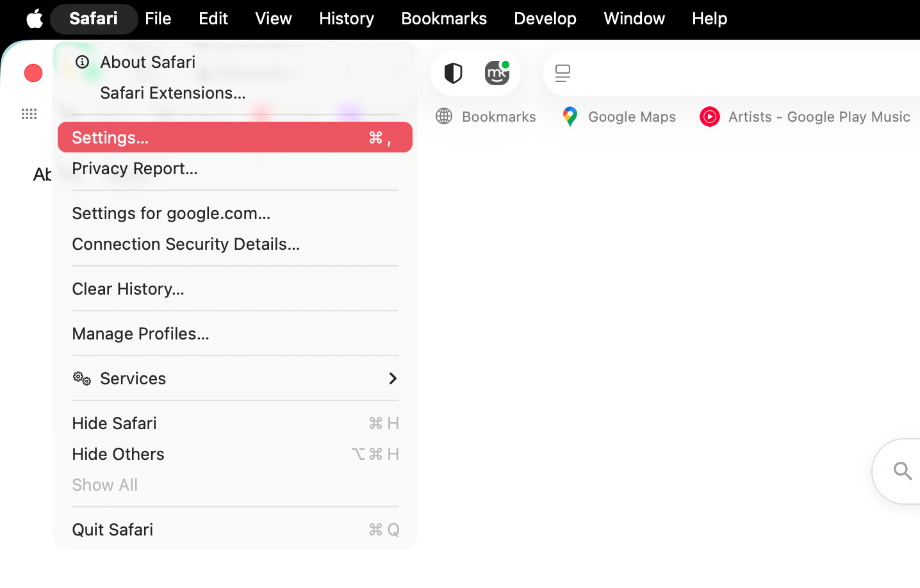The height and width of the screenshot is (588, 920).
Task: Open the Artists - Google Play Music bookmark
Action: pyautogui.click(x=819, y=117)
